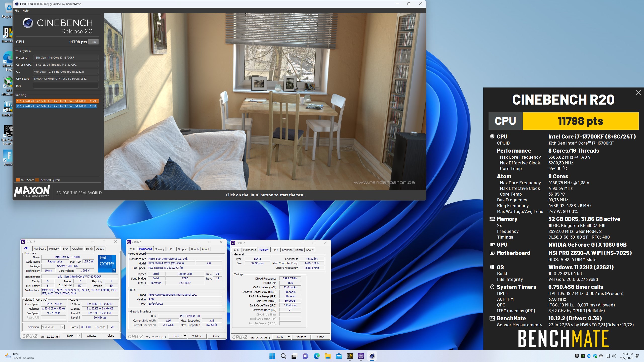The height and width of the screenshot is (362, 644).
Task: Open About tab in the CPU-Z processor window
Action: point(100,249)
